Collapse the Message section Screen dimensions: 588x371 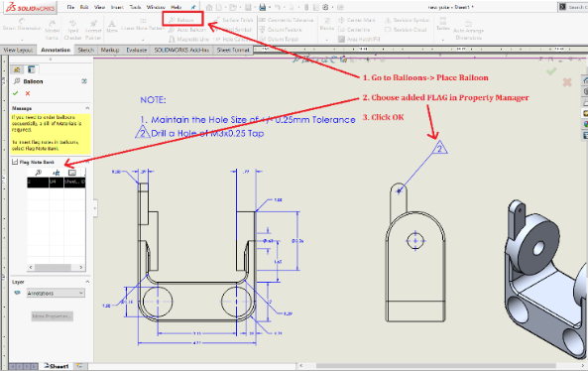[87, 108]
